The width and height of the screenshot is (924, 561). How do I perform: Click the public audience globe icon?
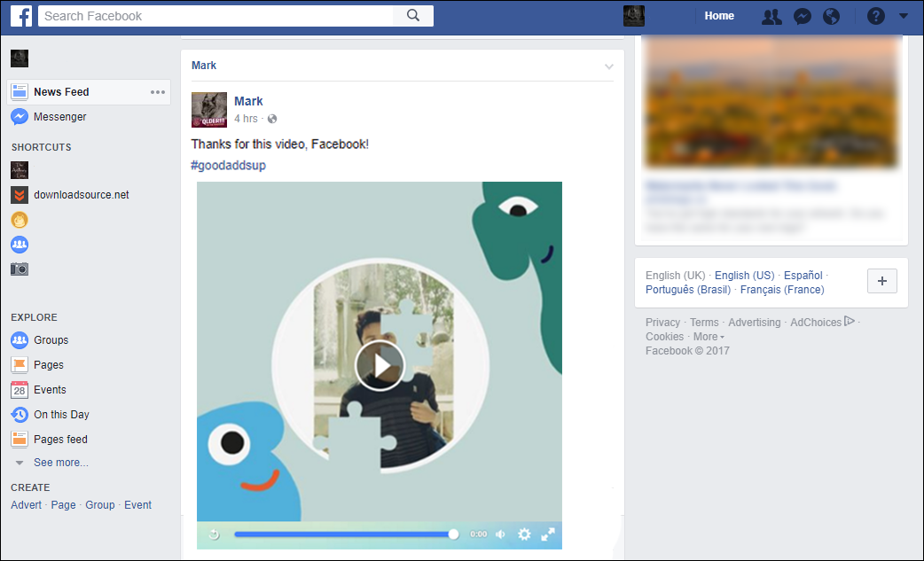click(x=271, y=119)
